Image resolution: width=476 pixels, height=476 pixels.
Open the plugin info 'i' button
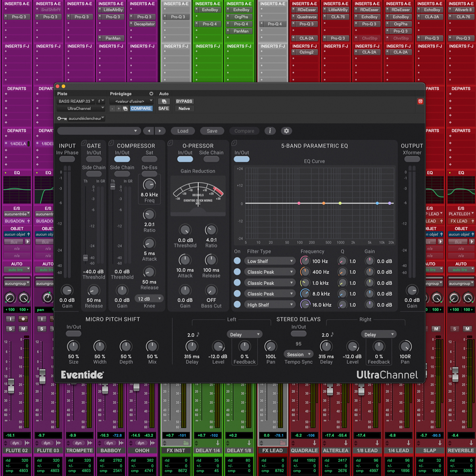[270, 131]
